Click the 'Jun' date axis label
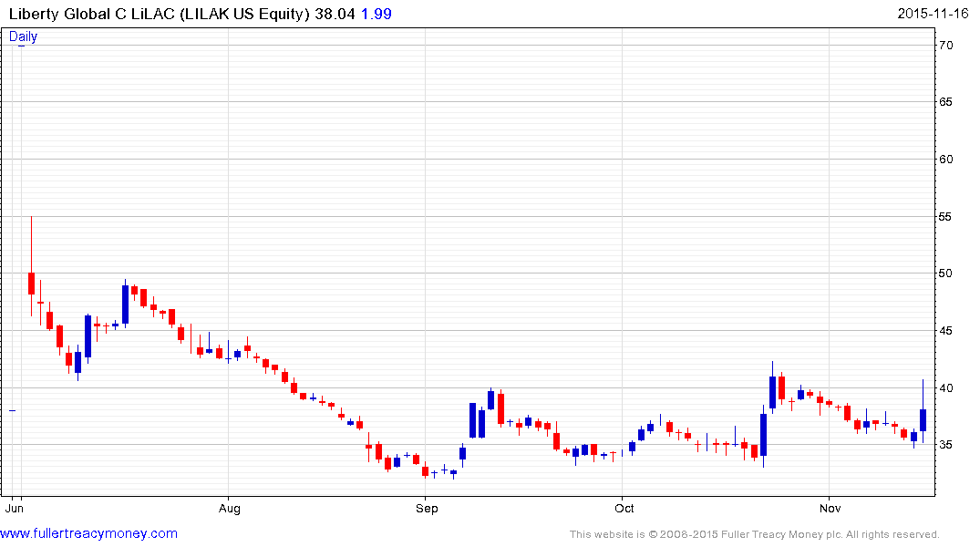 click(x=14, y=508)
